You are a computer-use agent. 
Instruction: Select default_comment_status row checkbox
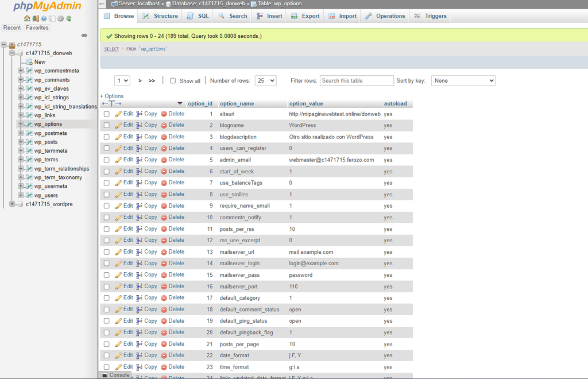(107, 310)
